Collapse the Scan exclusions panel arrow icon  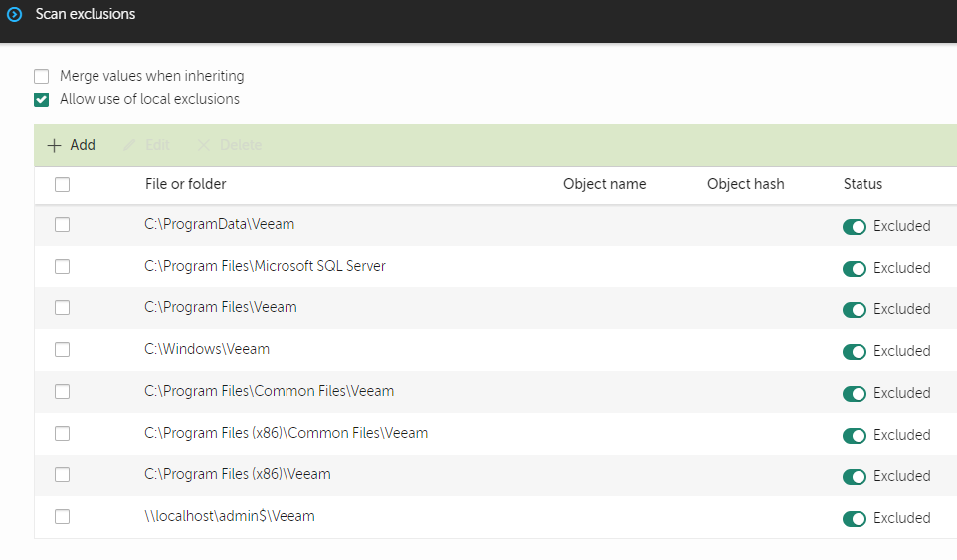coord(14,15)
